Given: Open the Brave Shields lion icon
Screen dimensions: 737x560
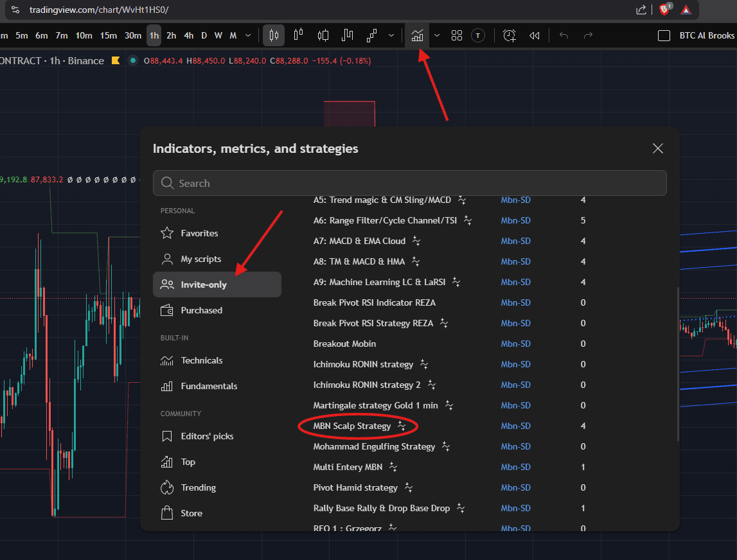Looking at the screenshot, I should click(x=664, y=10).
